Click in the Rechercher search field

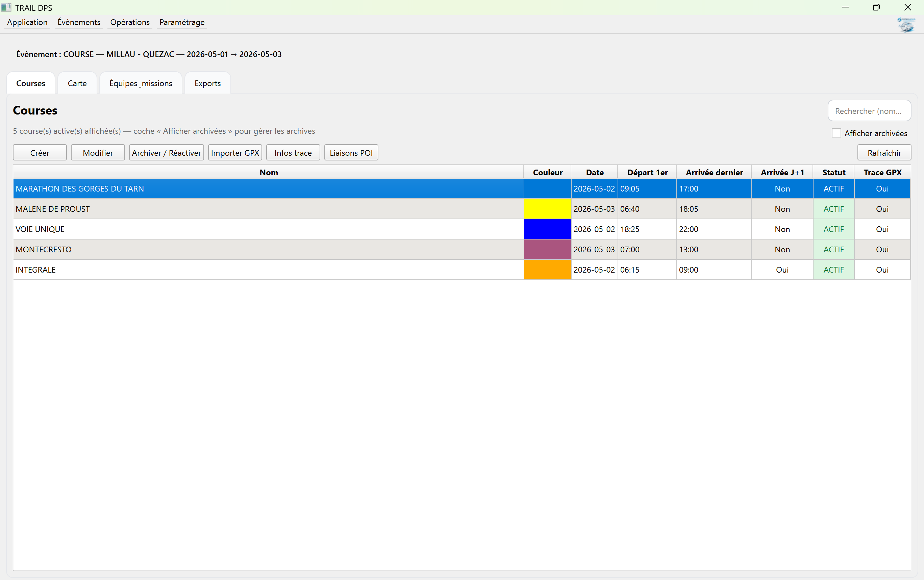[x=869, y=111]
